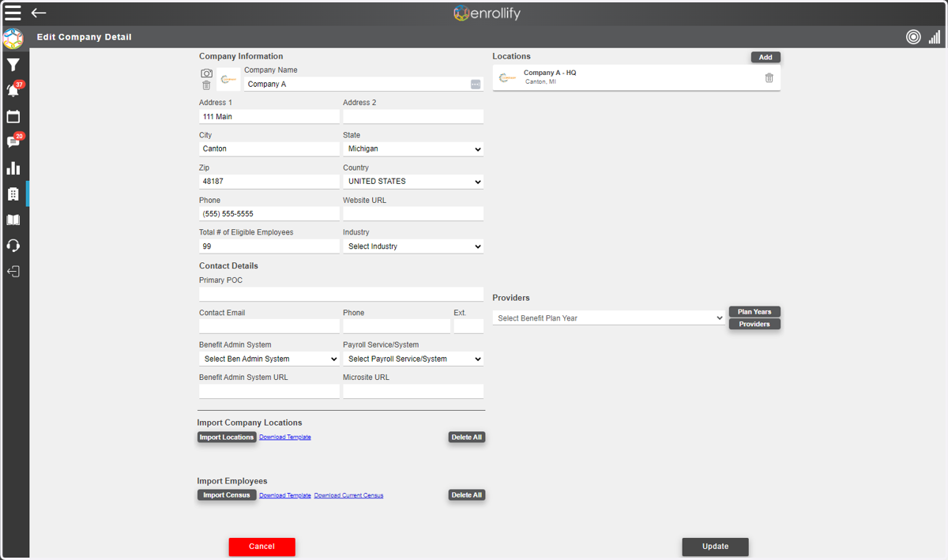
Task: Click the Phone field with (555) 555-5555
Action: coord(269,214)
